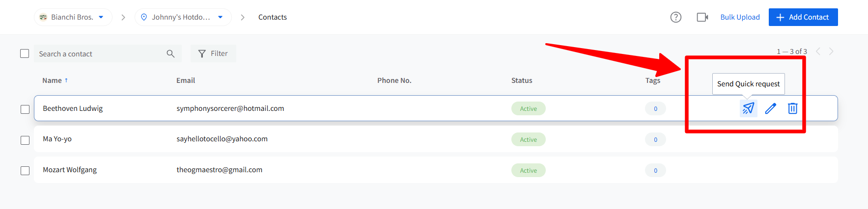Check the Beethoven Ludwig row checkbox
This screenshot has width=868, height=209.
point(25,109)
